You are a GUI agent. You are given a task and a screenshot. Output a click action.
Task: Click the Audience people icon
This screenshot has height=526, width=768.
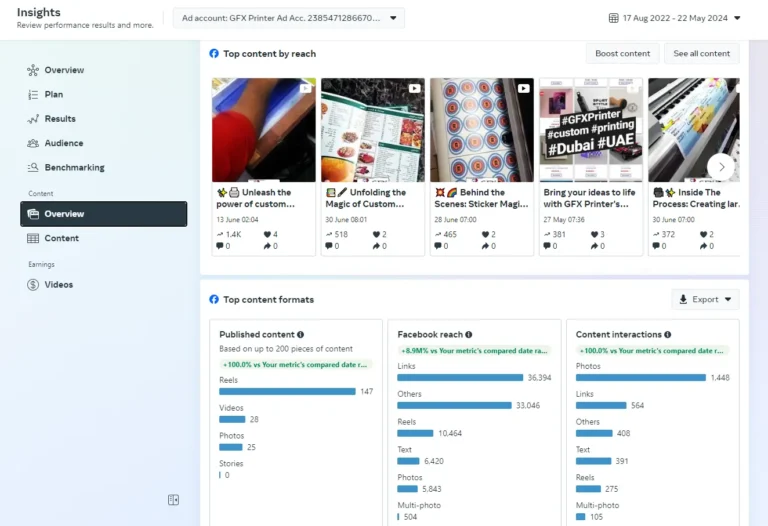click(33, 143)
